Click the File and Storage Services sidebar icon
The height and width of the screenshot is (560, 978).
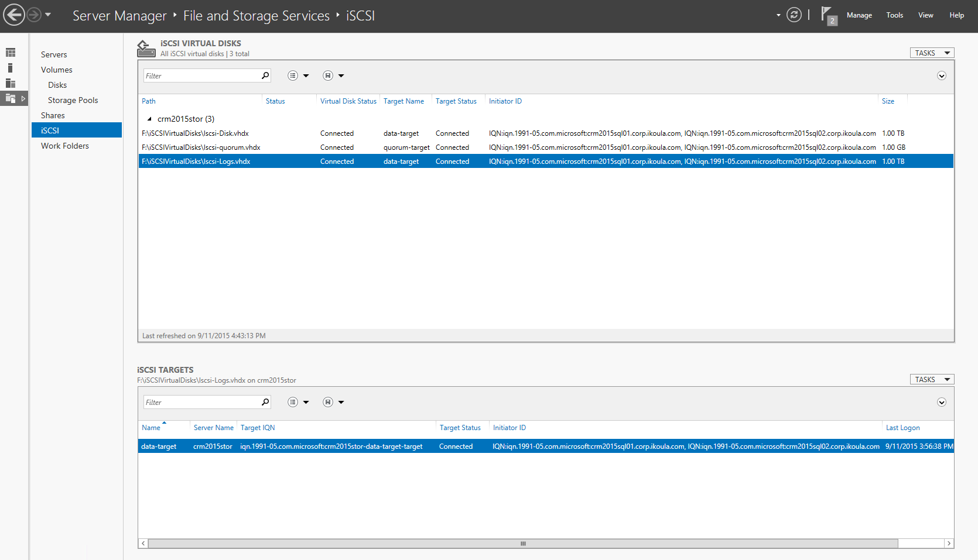(11, 98)
